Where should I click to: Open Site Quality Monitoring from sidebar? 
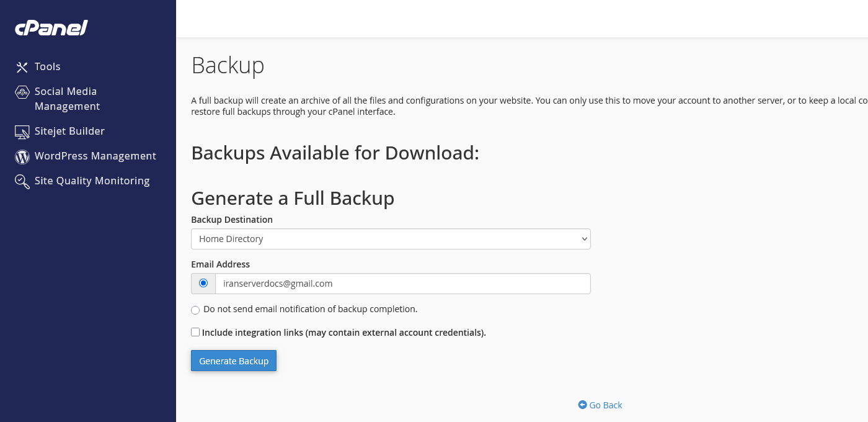click(x=92, y=181)
